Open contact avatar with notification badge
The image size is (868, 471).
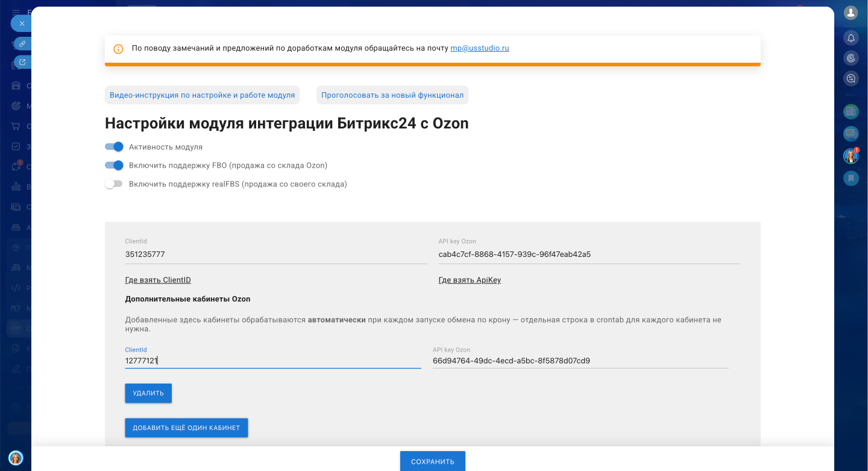click(851, 156)
